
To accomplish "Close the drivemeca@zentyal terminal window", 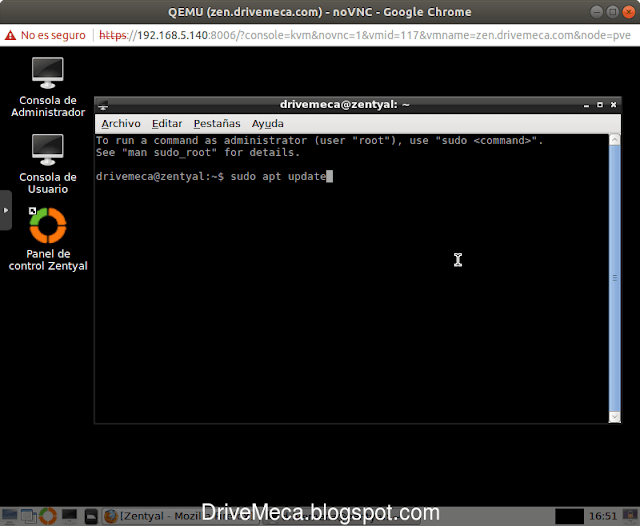I will pos(613,105).
